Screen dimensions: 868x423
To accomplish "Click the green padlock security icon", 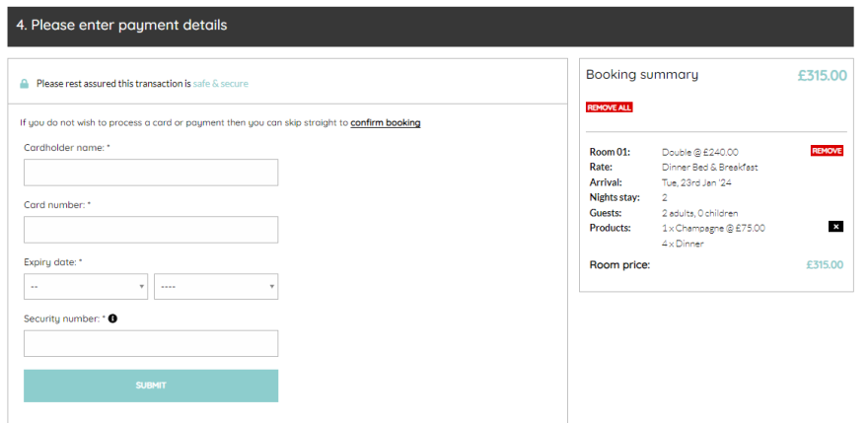I will point(25,84).
